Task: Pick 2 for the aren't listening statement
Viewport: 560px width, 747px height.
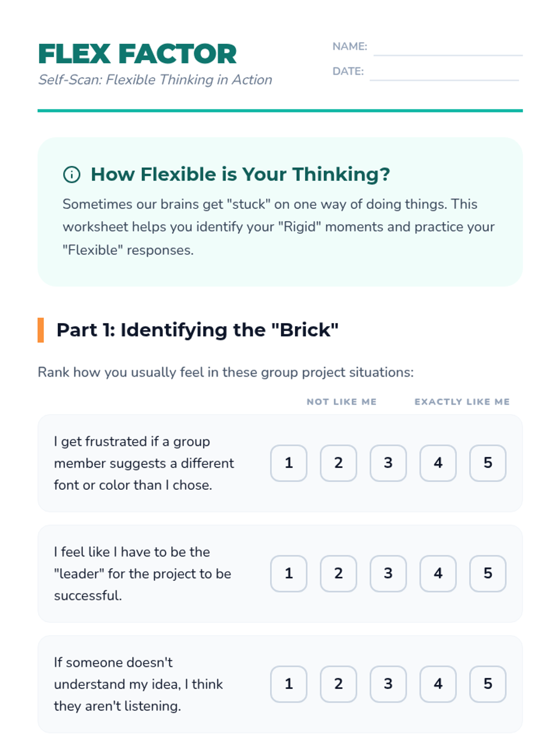Action: click(338, 684)
